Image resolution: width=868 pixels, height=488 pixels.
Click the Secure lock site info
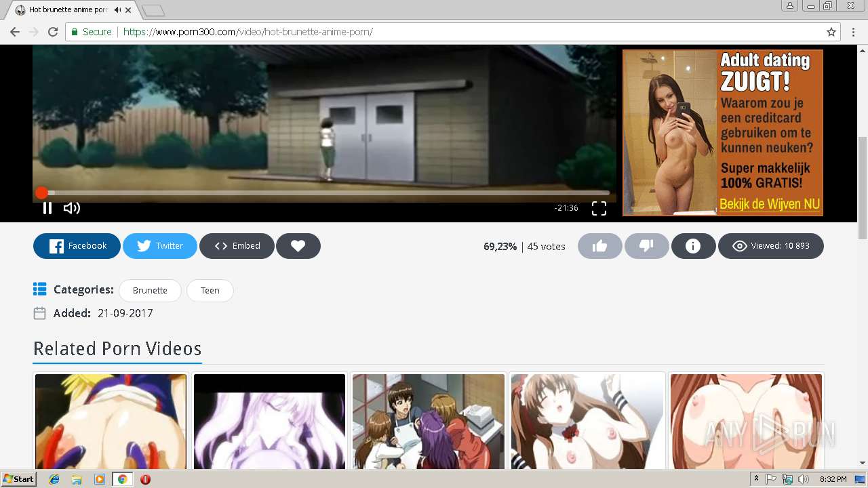[x=92, y=32]
